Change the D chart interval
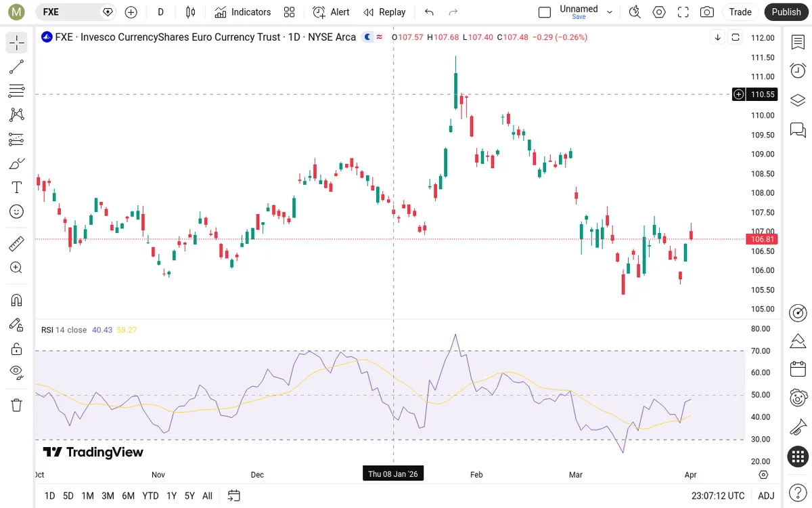 (x=160, y=12)
